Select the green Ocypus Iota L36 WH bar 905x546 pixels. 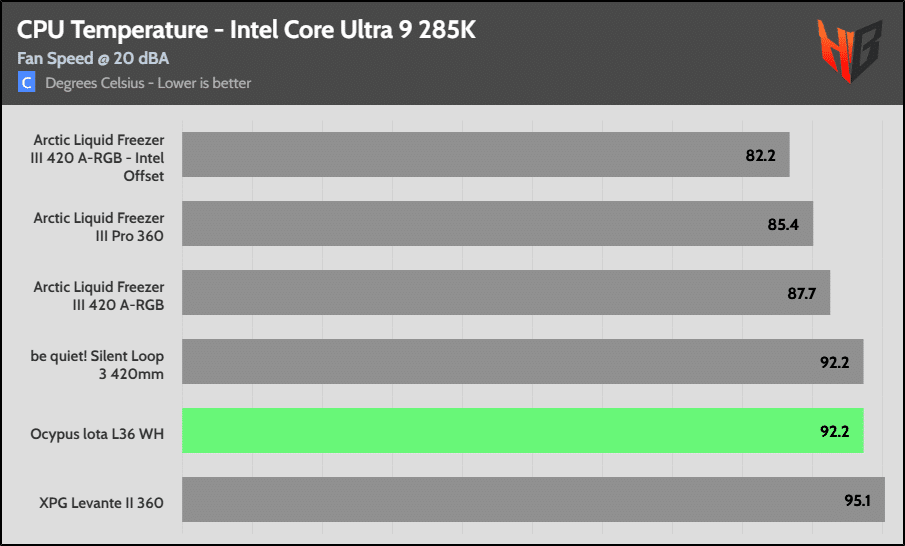(x=523, y=431)
